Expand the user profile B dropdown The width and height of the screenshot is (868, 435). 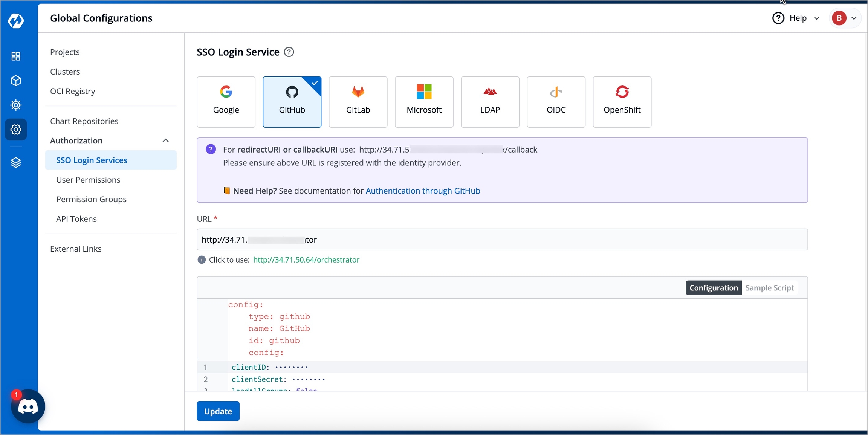point(845,18)
